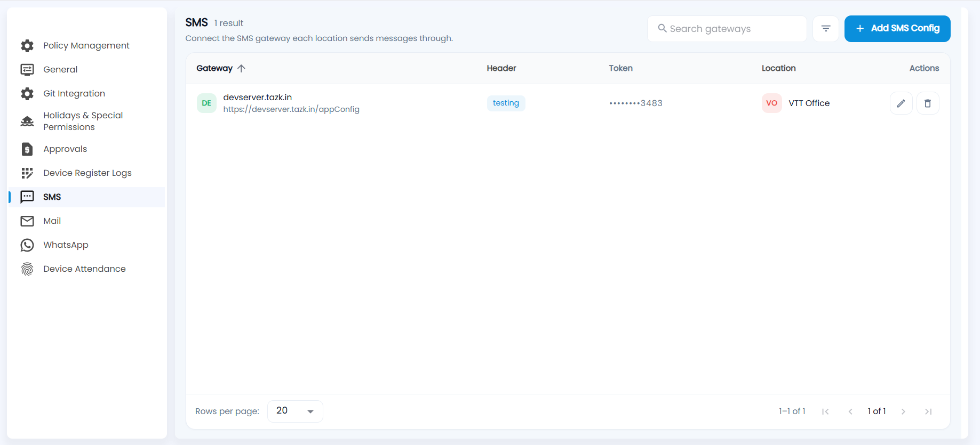980x445 pixels.
Task: Click the Rows per page label
Action: (227, 411)
